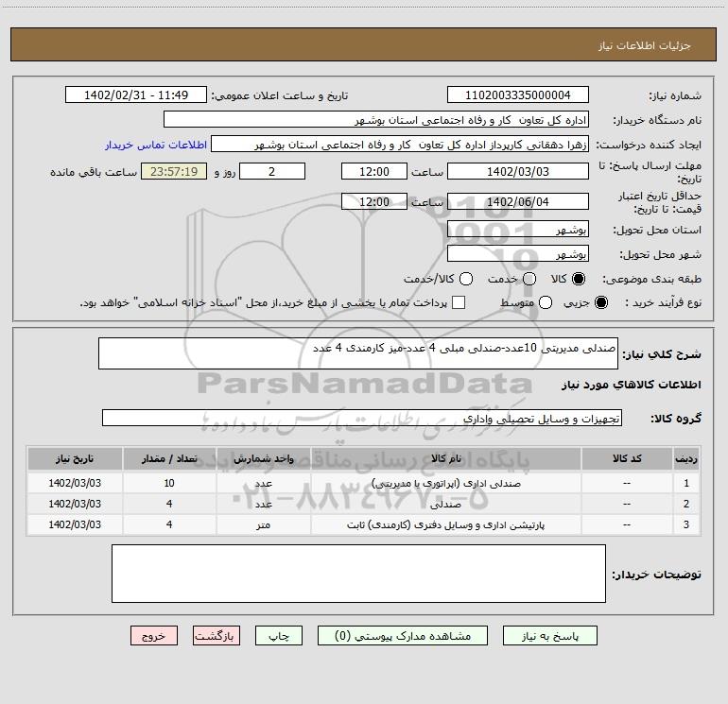Screen dimensions: 728x704
Task: Click the announcement date field 1402/02/31 - 11:49
Action: [136, 94]
